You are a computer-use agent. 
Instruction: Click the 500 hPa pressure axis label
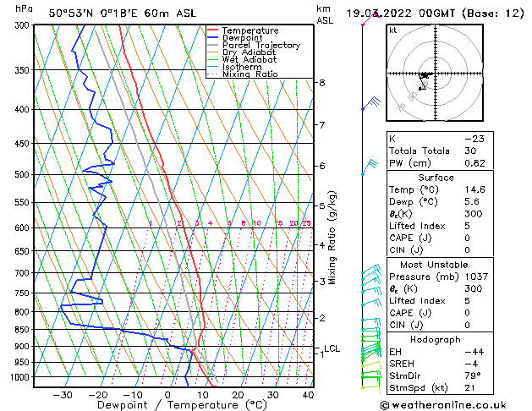point(24,174)
